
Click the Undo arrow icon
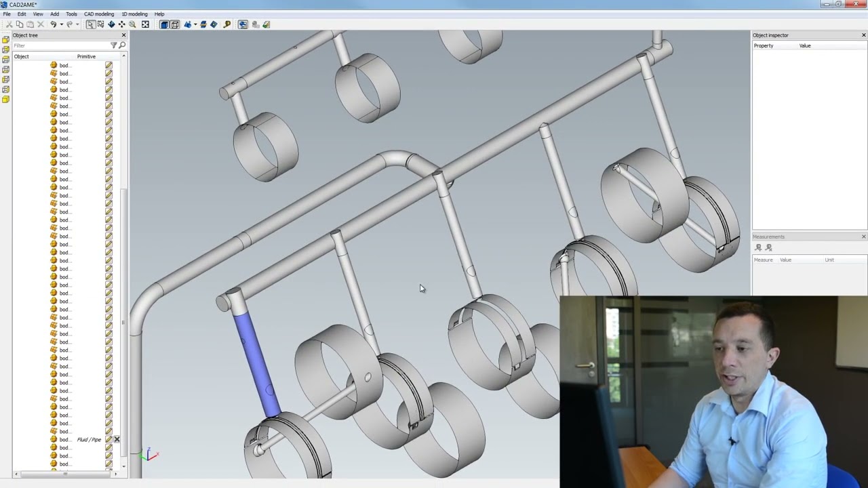[x=53, y=24]
